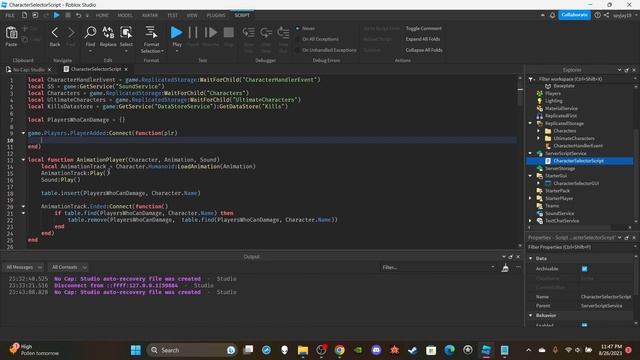This screenshot has width=640, height=360.
Task: Click the Resume test button
Action: click(x=211, y=33)
